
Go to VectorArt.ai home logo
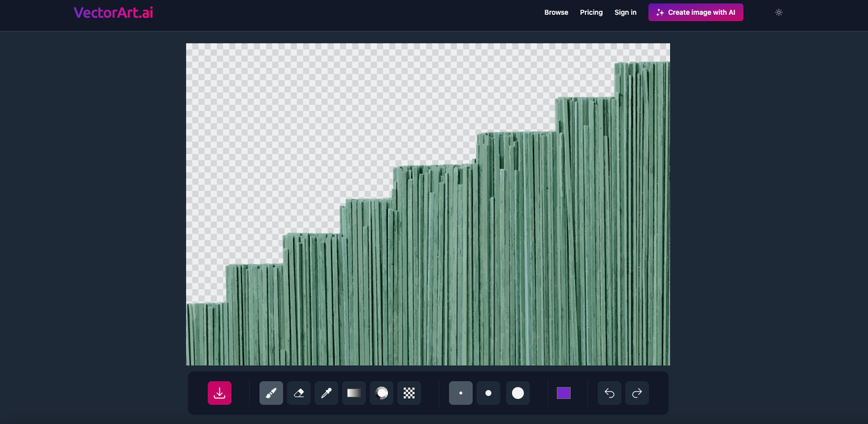click(x=113, y=12)
